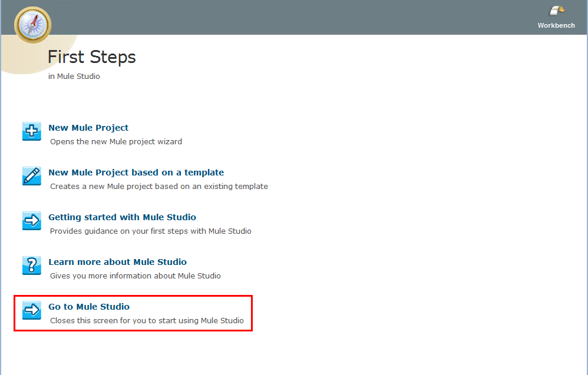588x375 pixels.
Task: Open Learn more about Mule Studio
Action: (117, 262)
